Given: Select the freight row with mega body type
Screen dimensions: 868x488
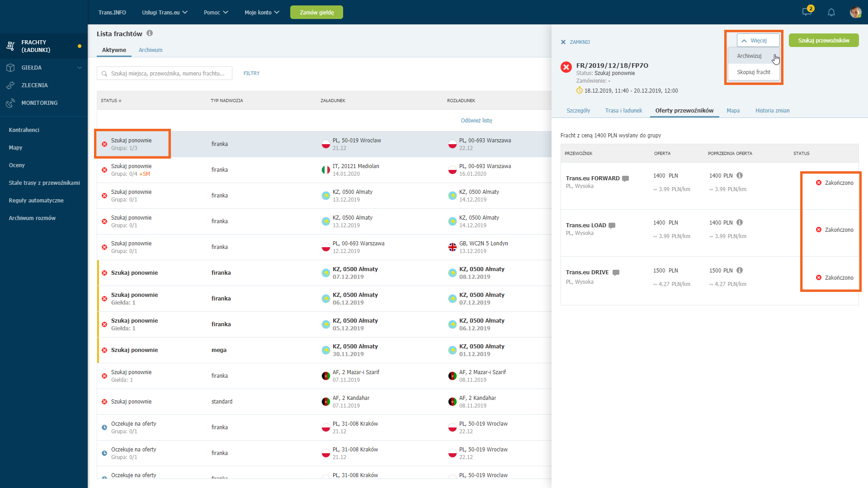Looking at the screenshot, I should 324,350.
